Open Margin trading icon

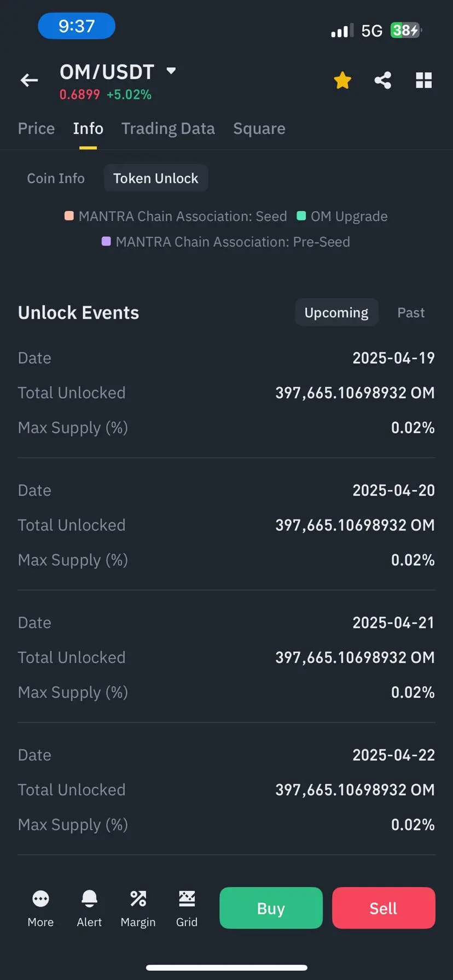pos(138,898)
